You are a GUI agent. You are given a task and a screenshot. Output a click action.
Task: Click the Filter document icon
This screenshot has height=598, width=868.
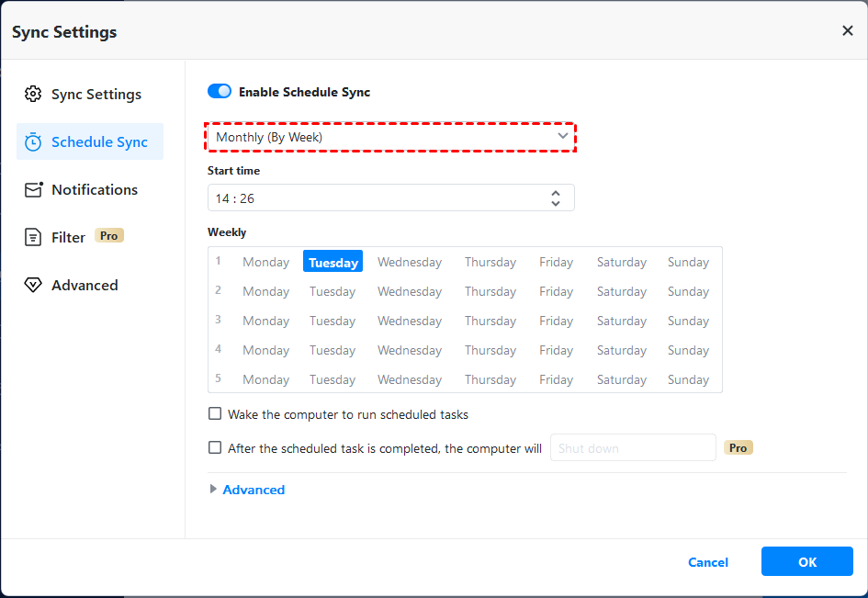click(x=33, y=237)
